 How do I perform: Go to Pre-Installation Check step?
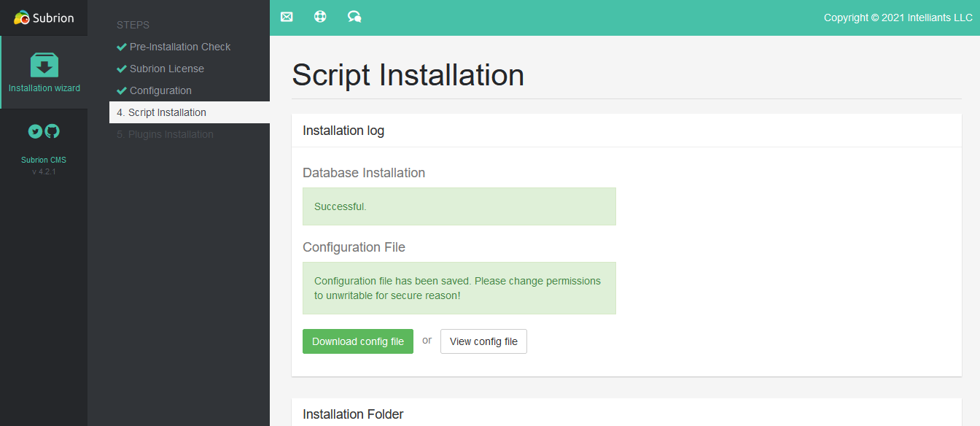tap(179, 47)
